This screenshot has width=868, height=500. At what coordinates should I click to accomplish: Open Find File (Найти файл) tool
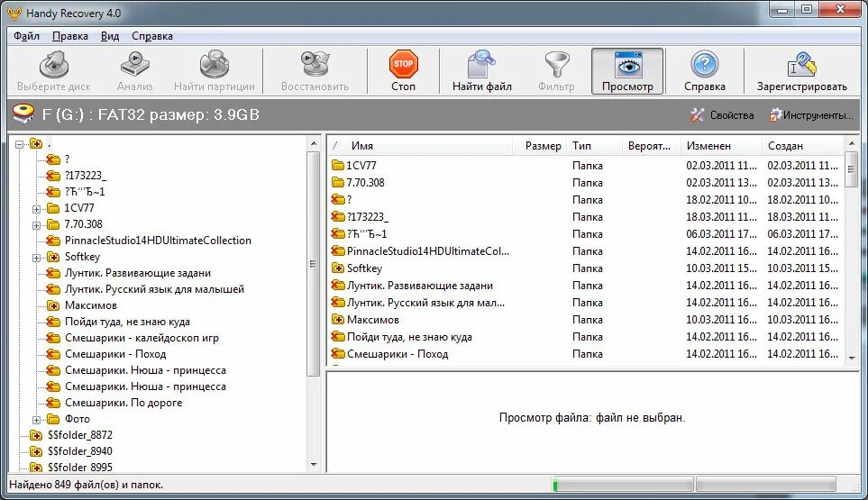481,71
